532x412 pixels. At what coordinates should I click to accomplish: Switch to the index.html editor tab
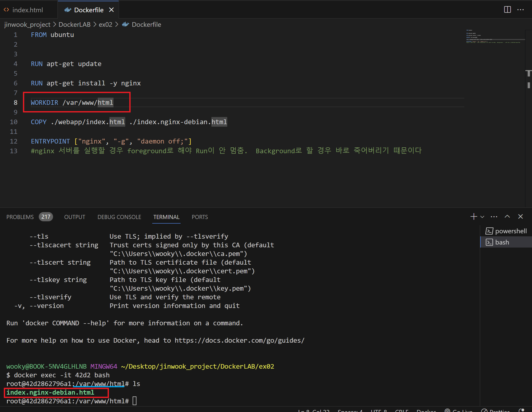(28, 10)
